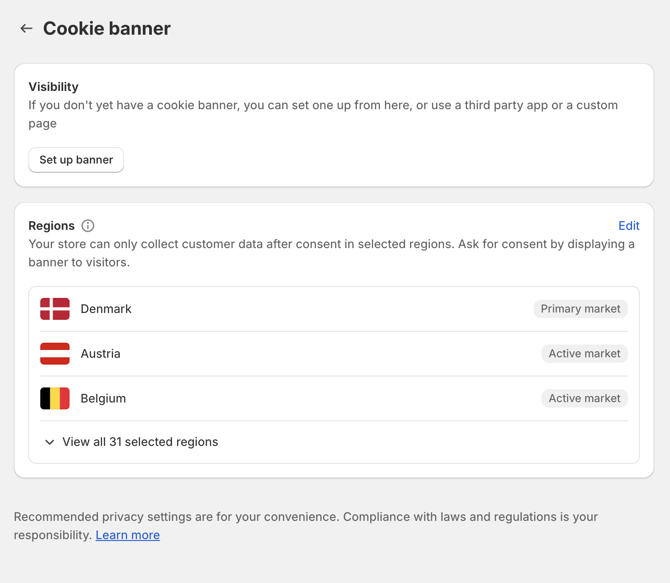Select the Austria region name
Screen dimensions: 670x583
101,354
